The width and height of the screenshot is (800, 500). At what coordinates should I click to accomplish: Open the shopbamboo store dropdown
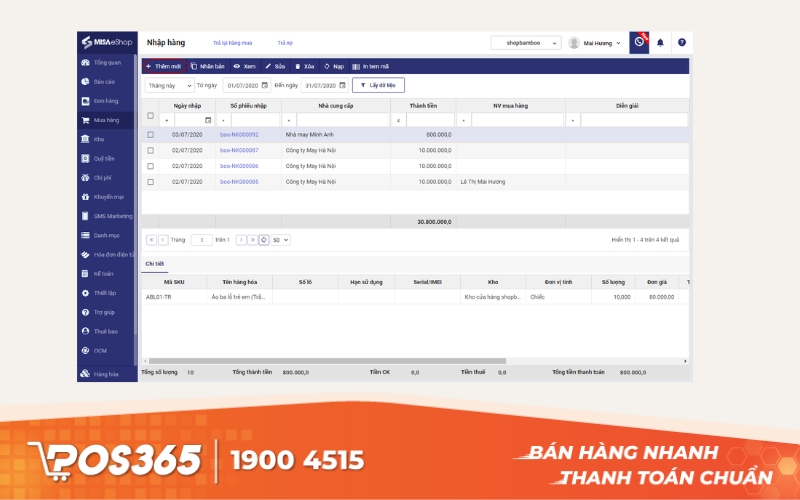(526, 43)
